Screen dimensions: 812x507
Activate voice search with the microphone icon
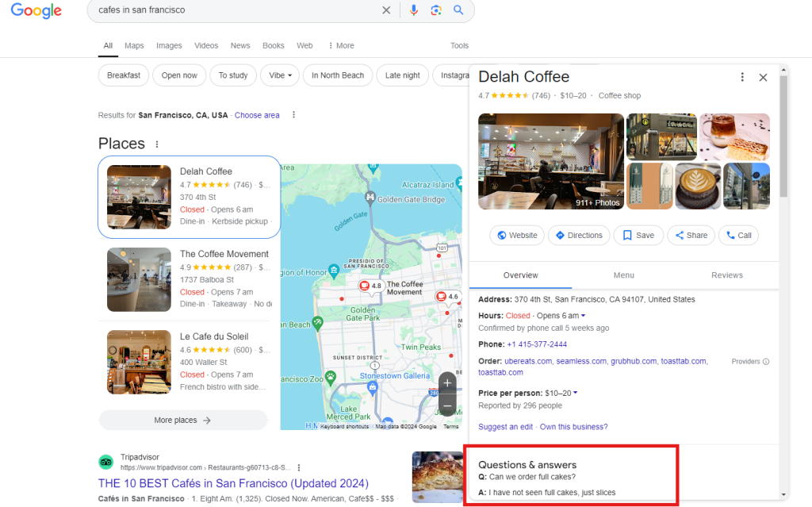(413, 10)
